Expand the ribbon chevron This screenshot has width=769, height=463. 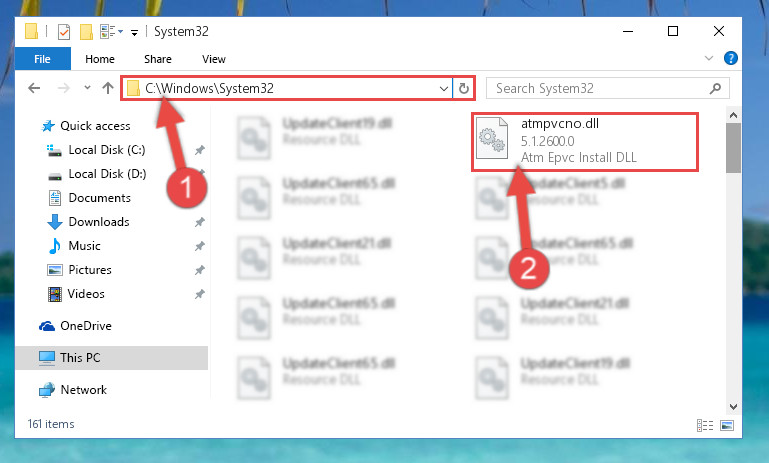tap(709, 58)
